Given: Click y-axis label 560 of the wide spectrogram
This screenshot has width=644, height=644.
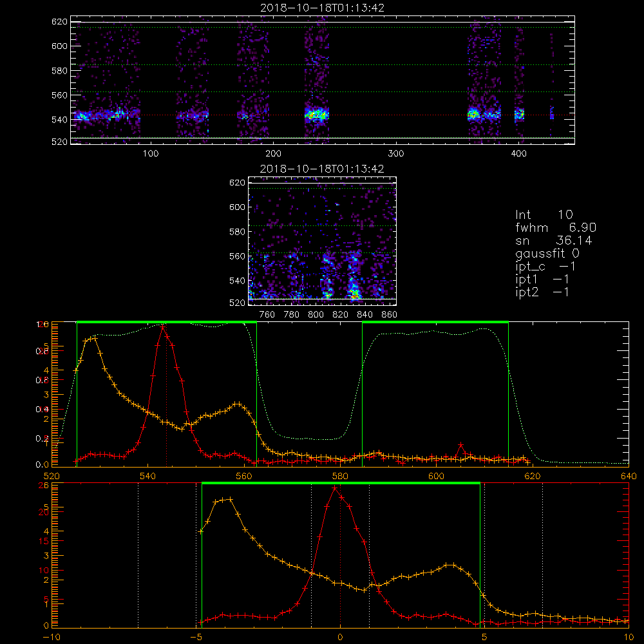Looking at the screenshot, I should pos(59,95).
